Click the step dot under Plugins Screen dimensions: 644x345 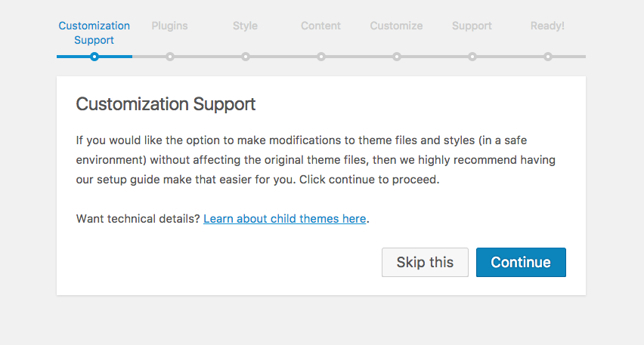click(170, 57)
